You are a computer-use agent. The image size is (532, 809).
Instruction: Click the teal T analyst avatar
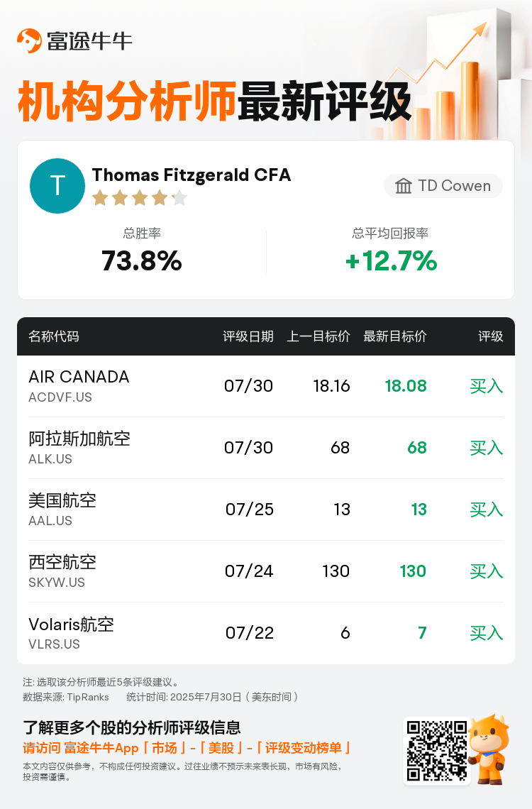(57, 186)
